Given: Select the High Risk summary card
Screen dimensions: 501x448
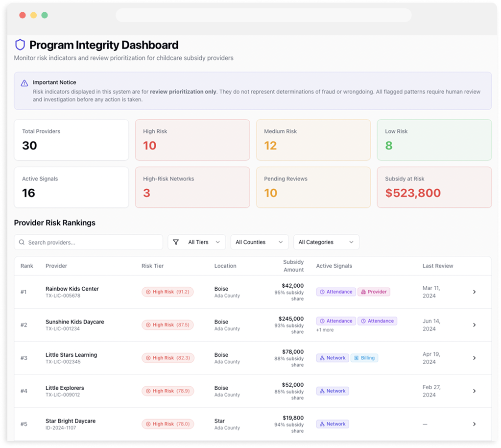Looking at the screenshot, I should click(192, 140).
